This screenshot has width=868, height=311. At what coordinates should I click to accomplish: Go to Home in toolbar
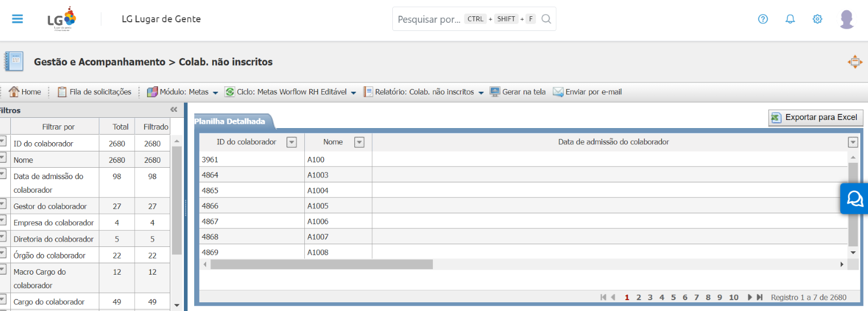25,92
